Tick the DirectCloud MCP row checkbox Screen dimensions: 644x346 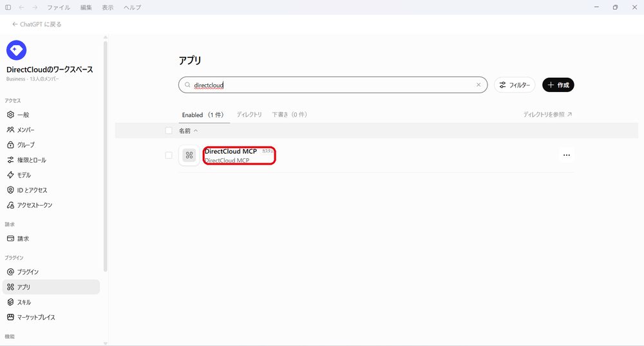point(168,155)
